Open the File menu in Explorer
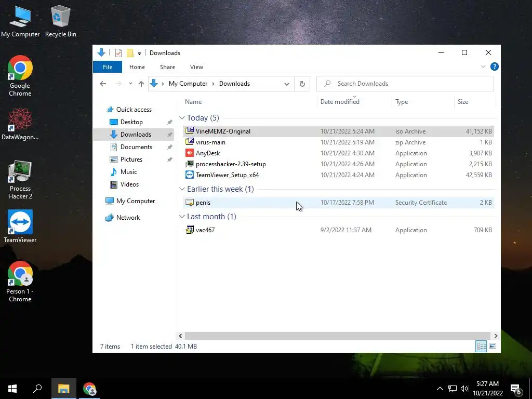The height and width of the screenshot is (399, 532). pyautogui.click(x=108, y=67)
